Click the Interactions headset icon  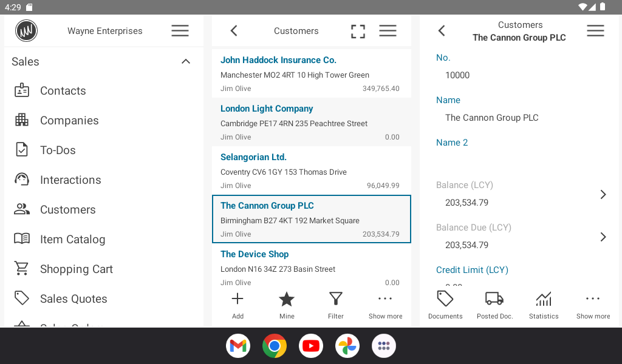[22, 180]
